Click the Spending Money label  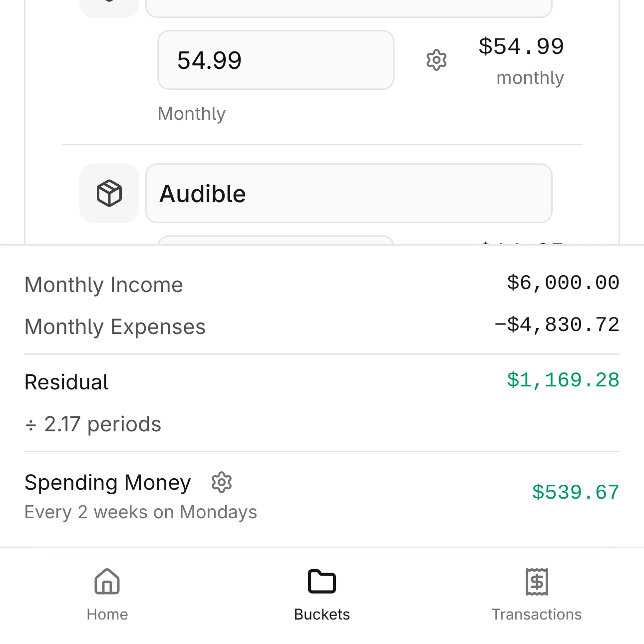(x=107, y=482)
